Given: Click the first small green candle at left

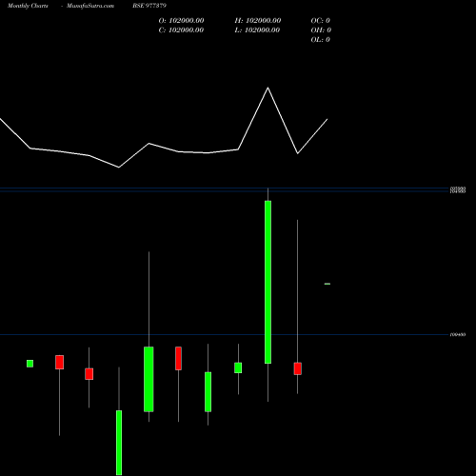Looking at the screenshot, I should click(x=30, y=364).
